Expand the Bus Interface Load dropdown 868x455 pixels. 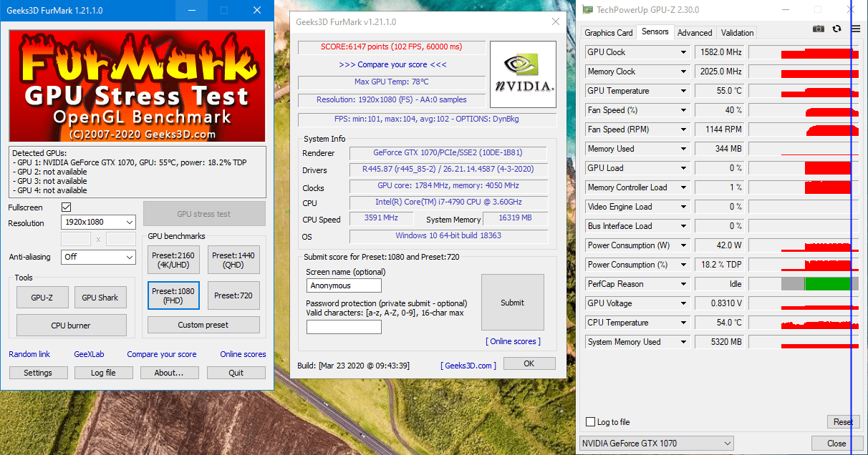pos(683,226)
